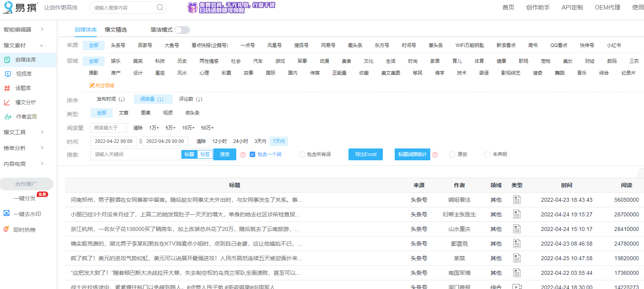Viewport: 644px width, 289px height.
Task: Open 作者监测 via its sidebar icon
Action: pyautogui.click(x=8, y=116)
